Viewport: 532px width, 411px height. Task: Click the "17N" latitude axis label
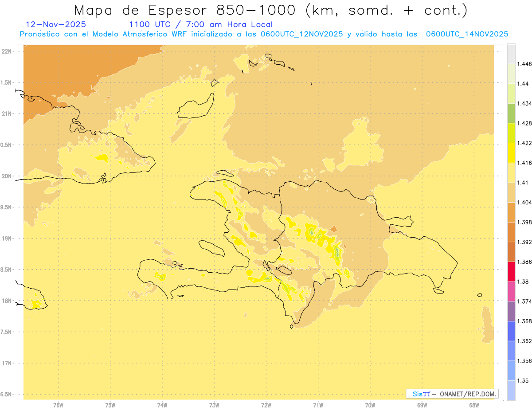(x=8, y=363)
